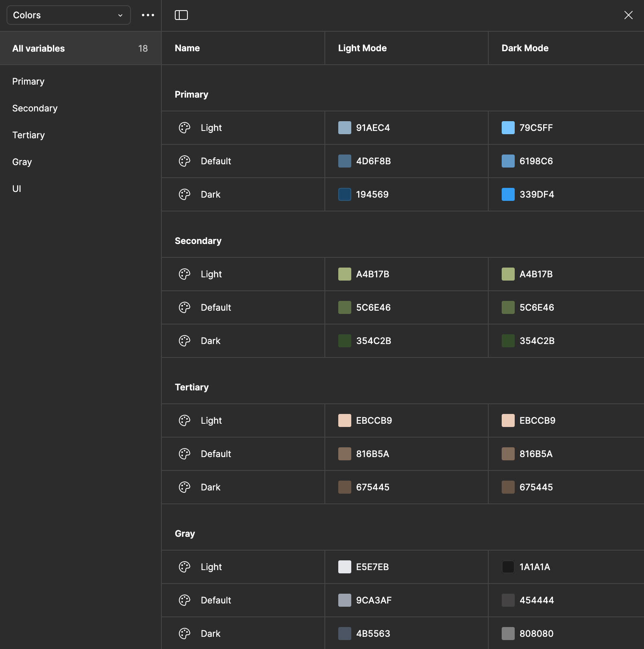Open Light Mode A4B17B color swatch
The image size is (644, 649).
point(345,274)
